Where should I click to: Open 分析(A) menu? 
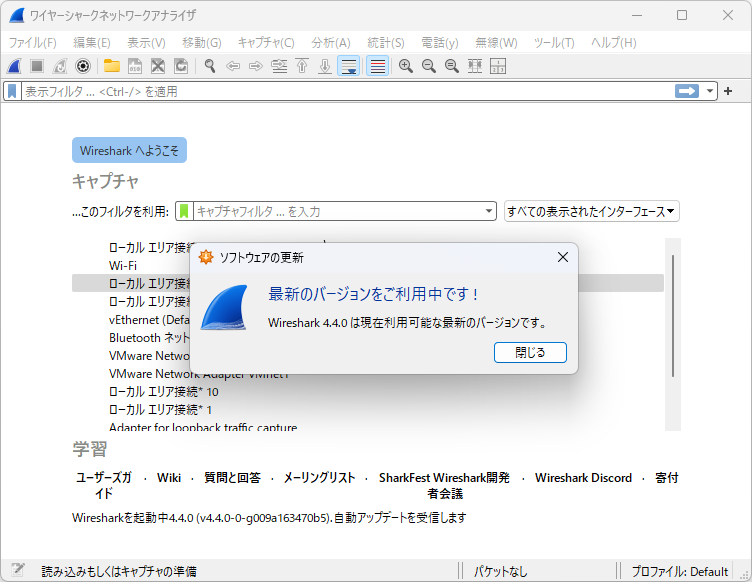tap(331, 43)
